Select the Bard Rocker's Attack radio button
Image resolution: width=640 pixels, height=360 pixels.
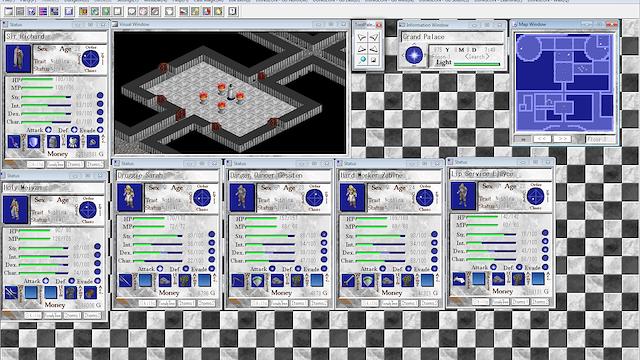(382, 269)
